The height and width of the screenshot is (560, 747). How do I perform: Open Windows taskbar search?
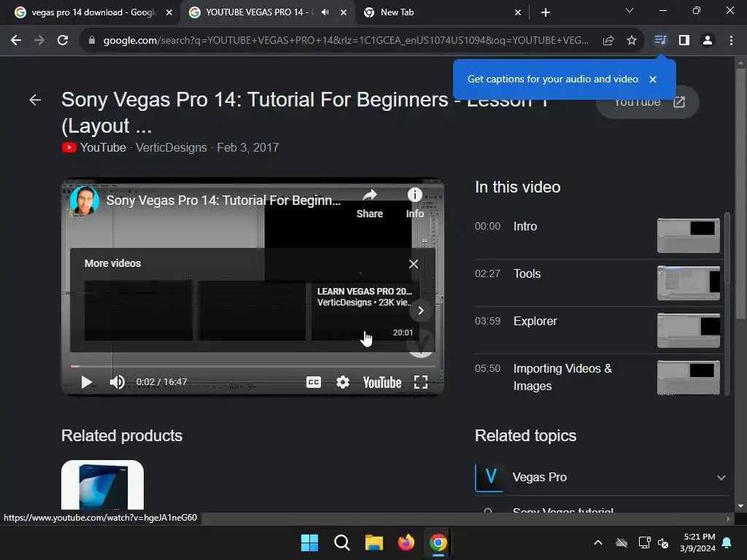(x=341, y=542)
